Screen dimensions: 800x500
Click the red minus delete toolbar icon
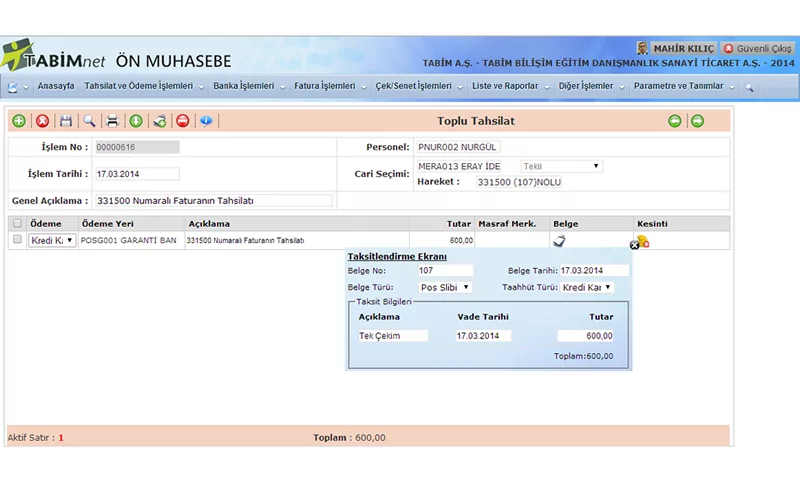[x=183, y=121]
